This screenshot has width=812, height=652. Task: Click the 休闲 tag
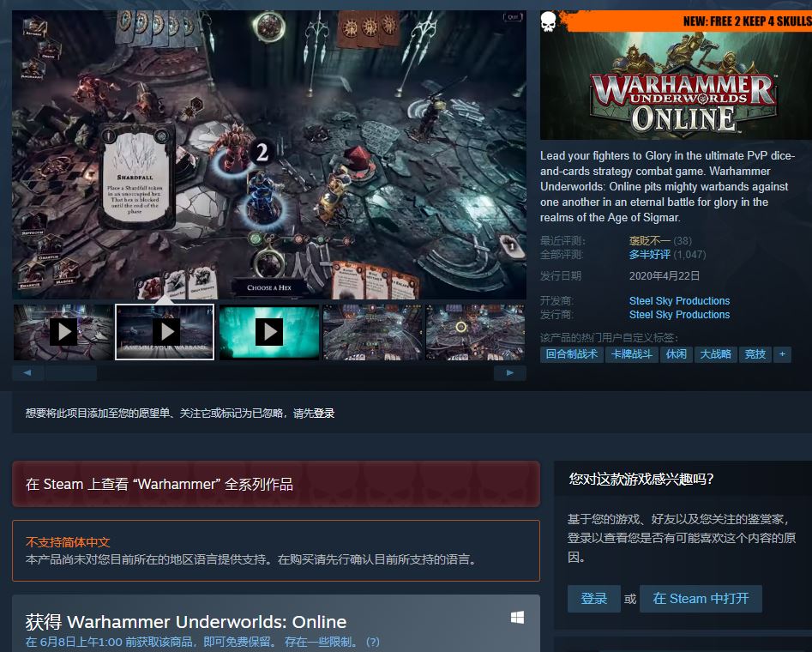[677, 354]
